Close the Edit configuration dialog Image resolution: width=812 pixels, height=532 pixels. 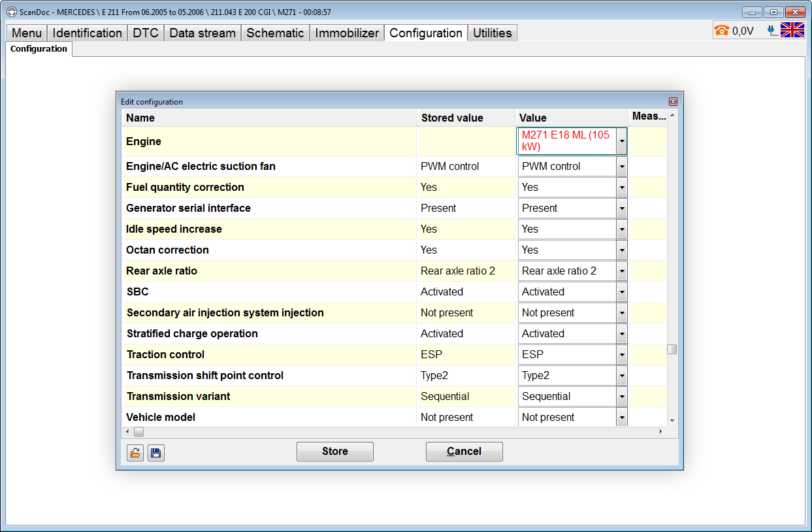click(673, 102)
